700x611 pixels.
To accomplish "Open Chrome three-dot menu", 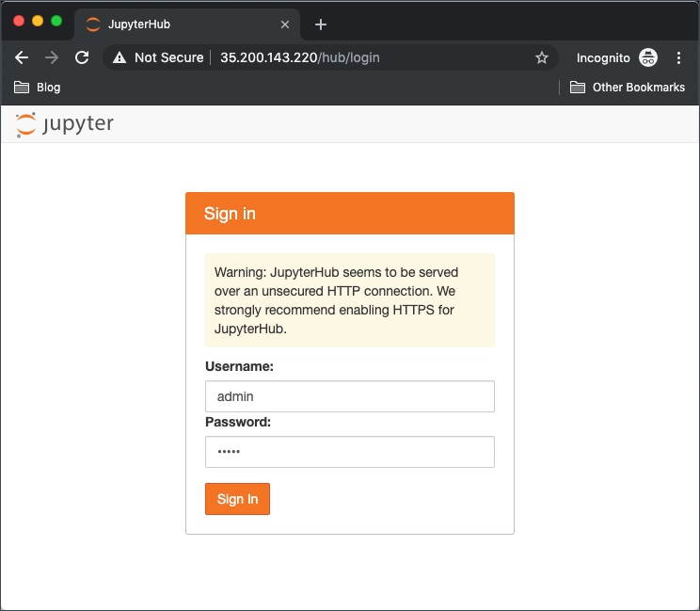I will [x=679, y=57].
